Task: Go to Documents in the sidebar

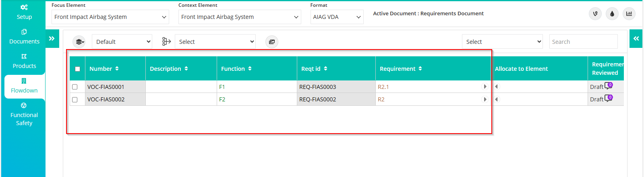Action: (x=24, y=37)
